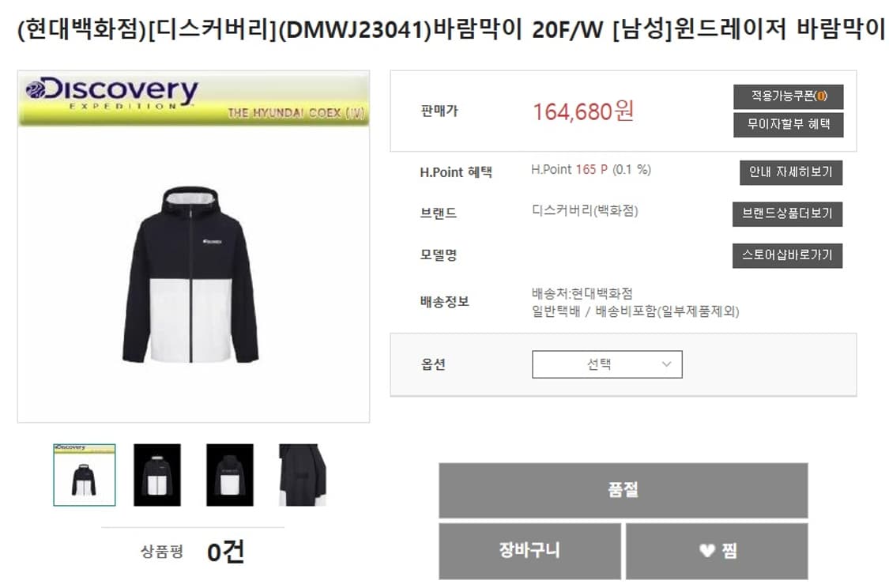
Task: Click the heart icon on the 찜 button
Action: point(707,551)
